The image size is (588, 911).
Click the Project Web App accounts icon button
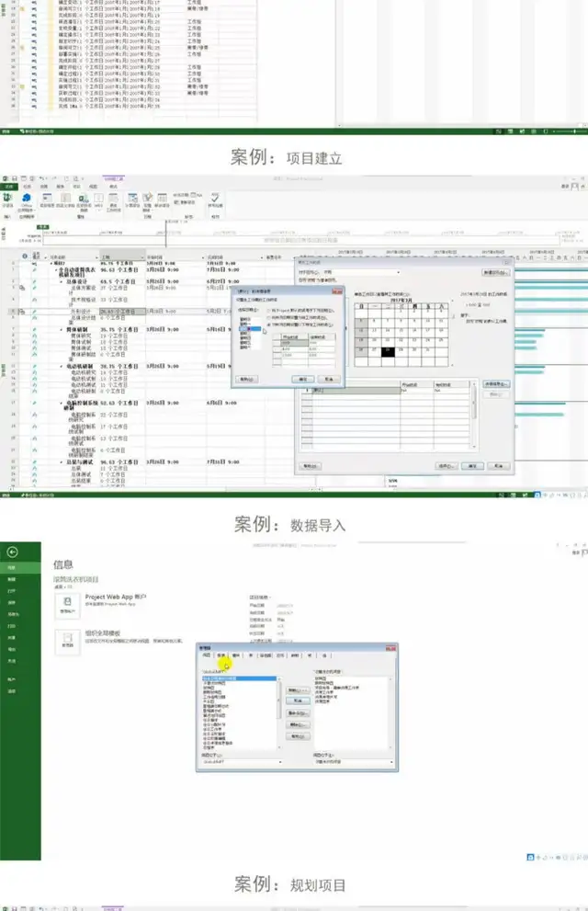click(67, 605)
